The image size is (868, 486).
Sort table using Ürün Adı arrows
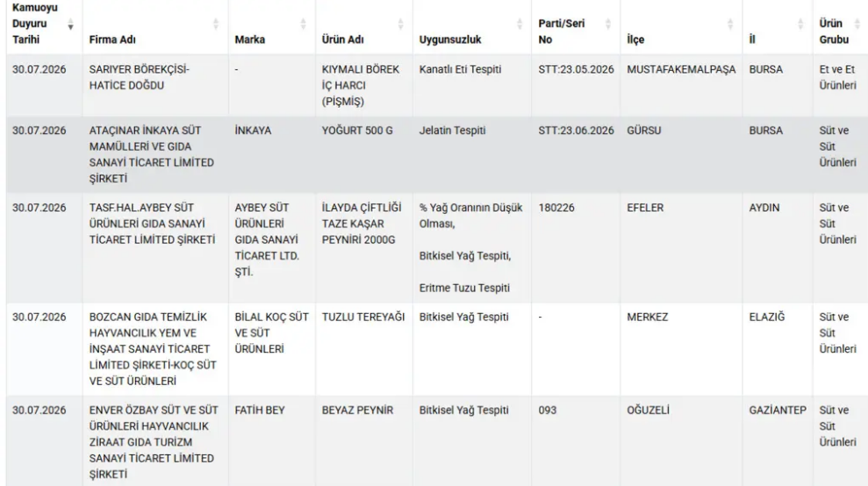pos(400,25)
